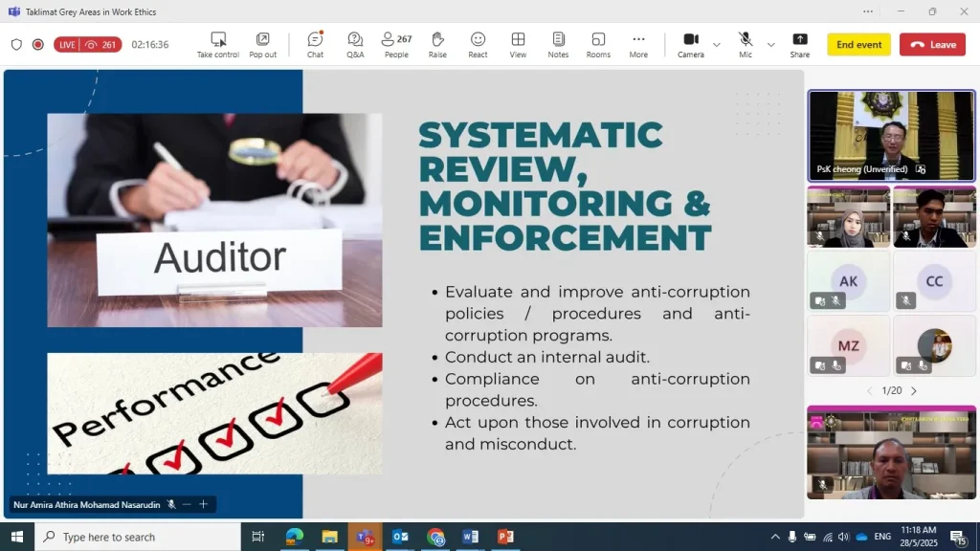Raise your hand in the meeting
This screenshot has height=551, width=980.
(437, 44)
